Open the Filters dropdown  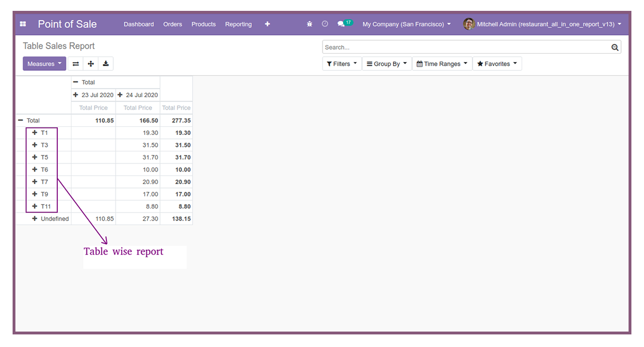point(341,63)
